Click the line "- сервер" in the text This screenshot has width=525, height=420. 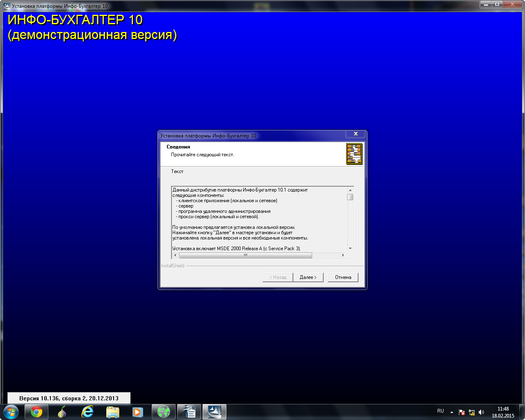[185, 206]
